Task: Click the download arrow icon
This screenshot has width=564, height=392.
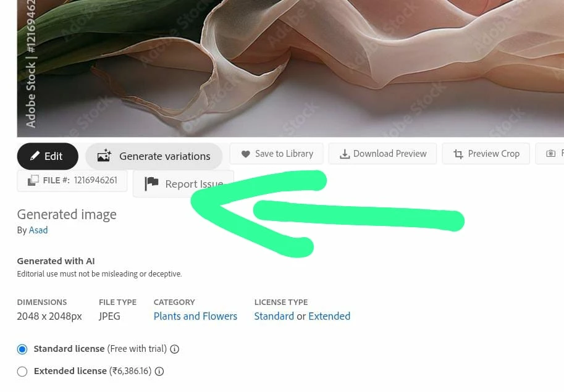Action: [x=345, y=154]
